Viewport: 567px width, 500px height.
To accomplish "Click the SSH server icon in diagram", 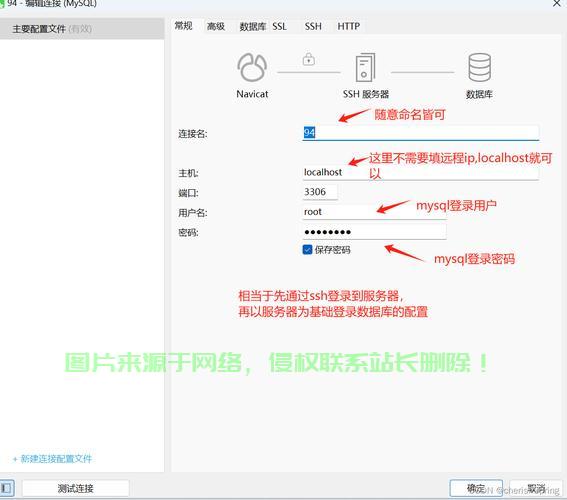I will pos(365,68).
